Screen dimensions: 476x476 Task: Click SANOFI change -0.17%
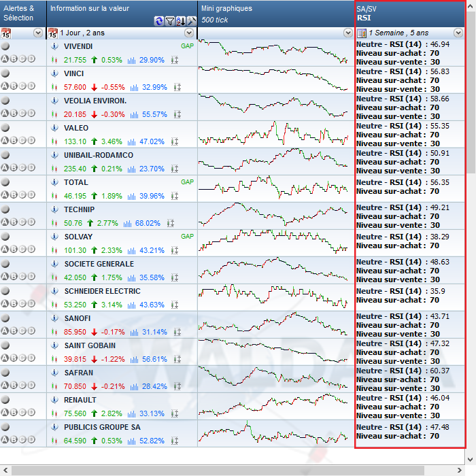pos(113,332)
